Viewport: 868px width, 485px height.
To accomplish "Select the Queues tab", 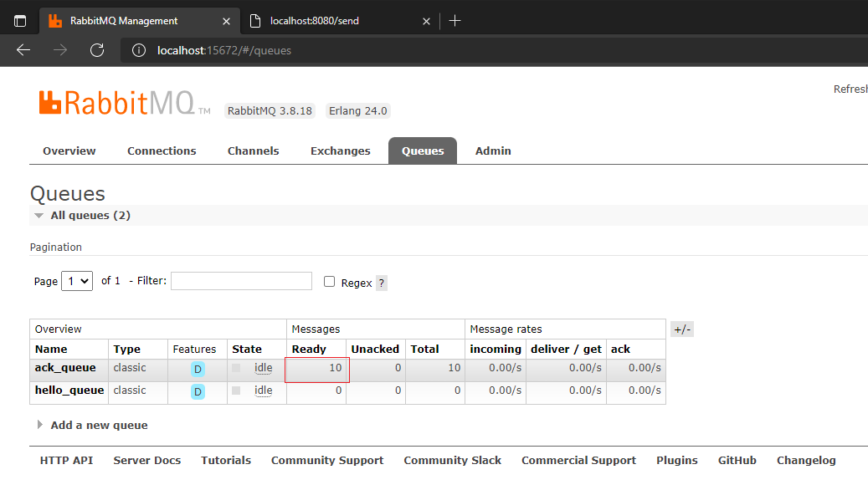I will click(x=423, y=151).
